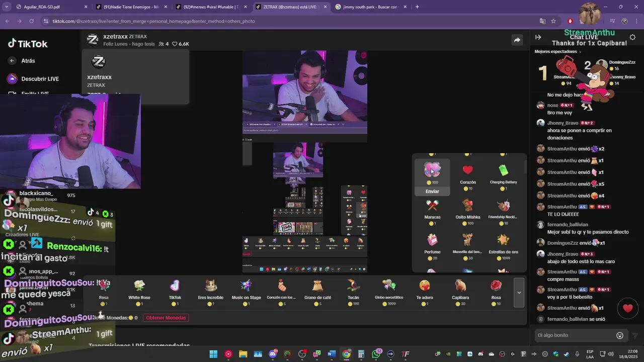The width and height of the screenshot is (644, 362).
Task: Click the 'Bro me voy' chat message
Action: pos(559,113)
